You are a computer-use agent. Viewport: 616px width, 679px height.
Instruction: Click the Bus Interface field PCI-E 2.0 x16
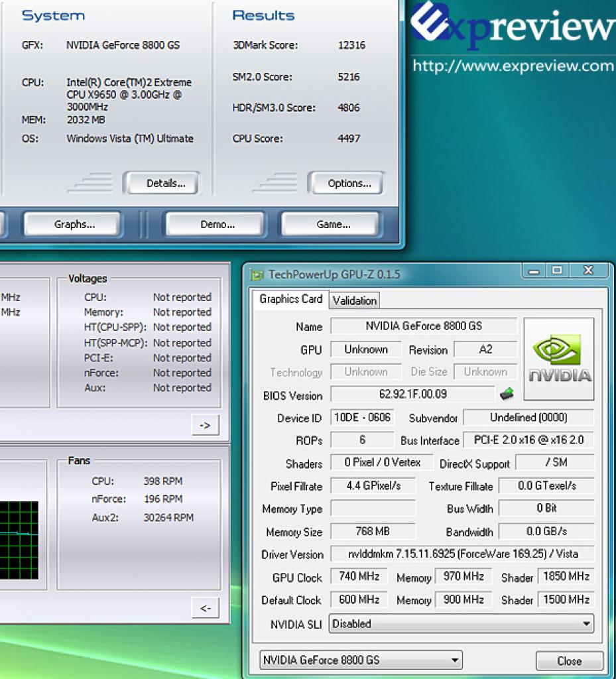(x=528, y=440)
